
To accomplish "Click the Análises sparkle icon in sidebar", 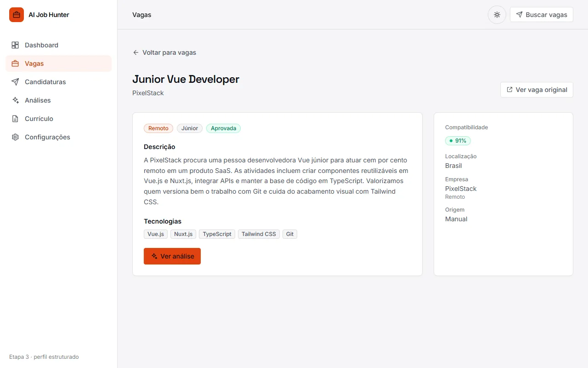I will click(15, 100).
